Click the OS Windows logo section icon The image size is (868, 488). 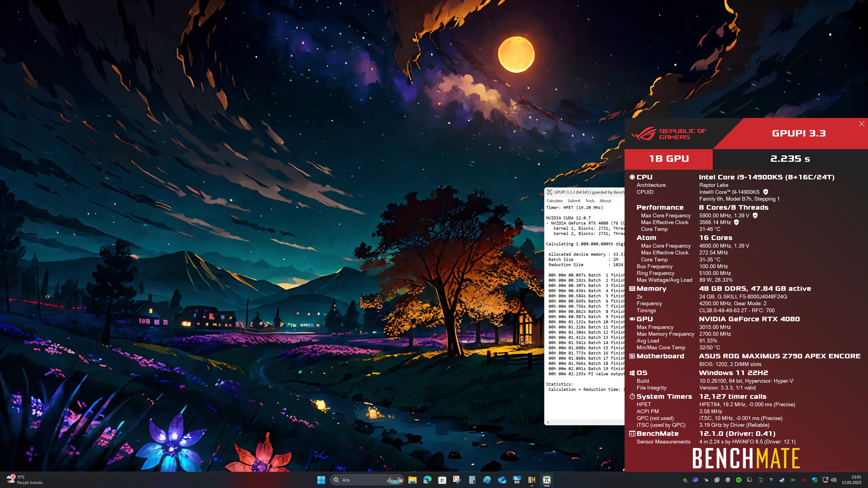632,373
